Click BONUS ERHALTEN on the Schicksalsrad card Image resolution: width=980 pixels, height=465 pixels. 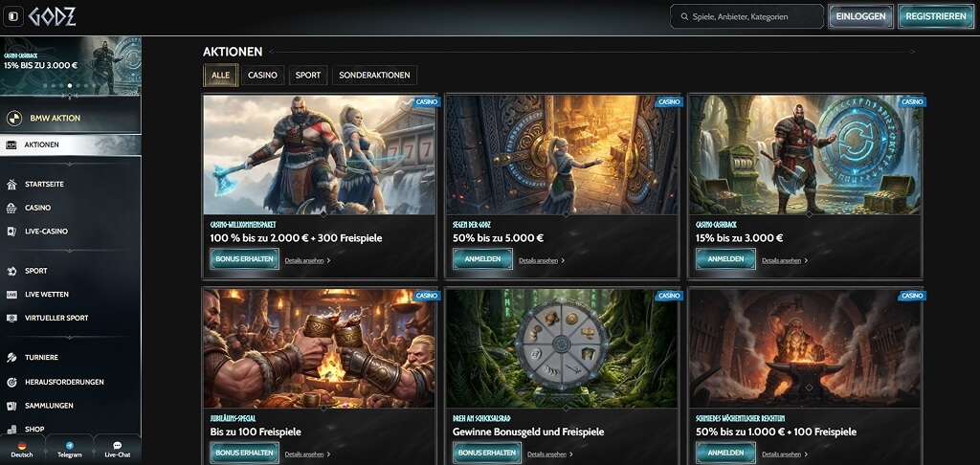[x=487, y=453]
